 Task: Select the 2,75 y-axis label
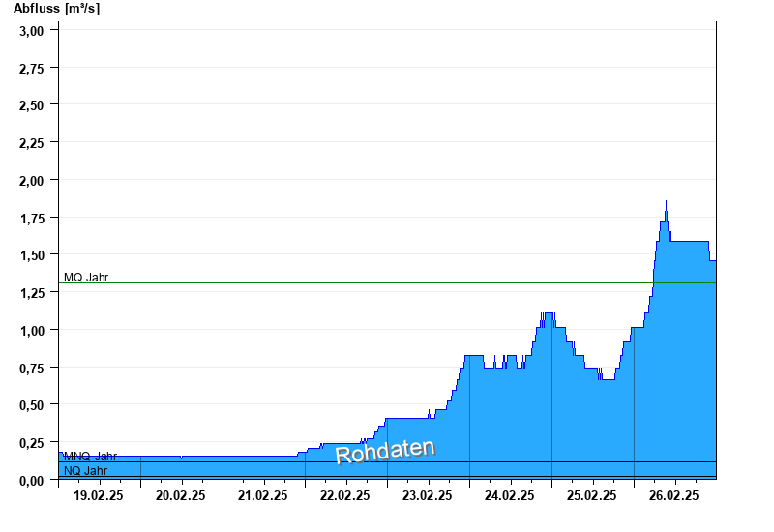[x=32, y=69]
